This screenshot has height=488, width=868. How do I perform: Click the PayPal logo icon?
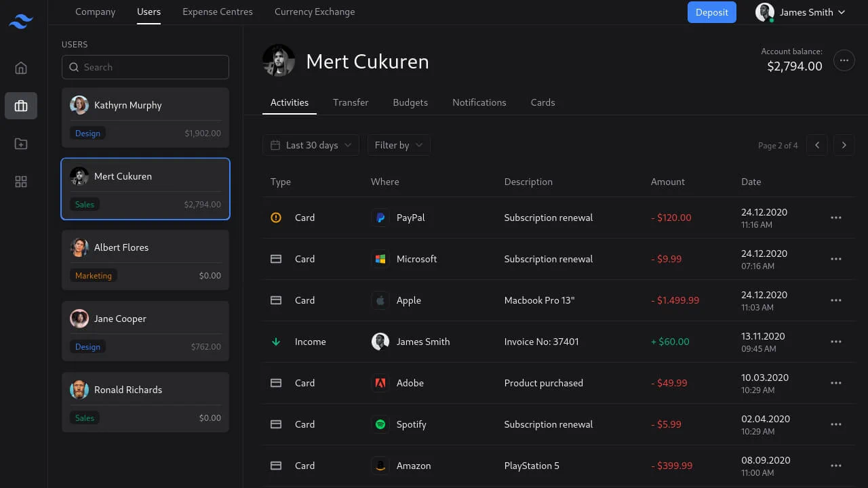[380, 218]
